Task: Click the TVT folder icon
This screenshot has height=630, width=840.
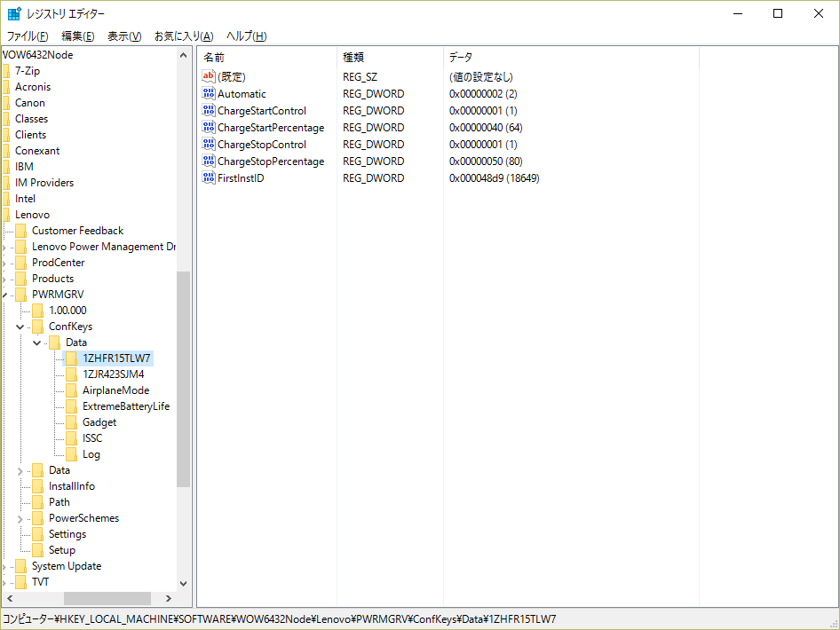Action: click(21, 582)
